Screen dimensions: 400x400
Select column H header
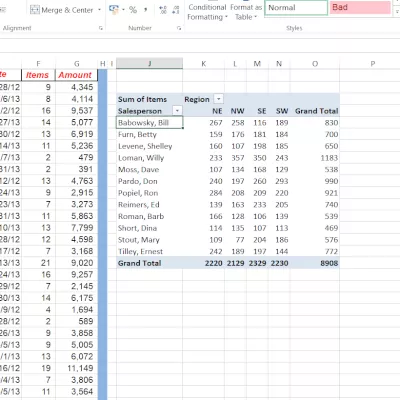coord(103,64)
